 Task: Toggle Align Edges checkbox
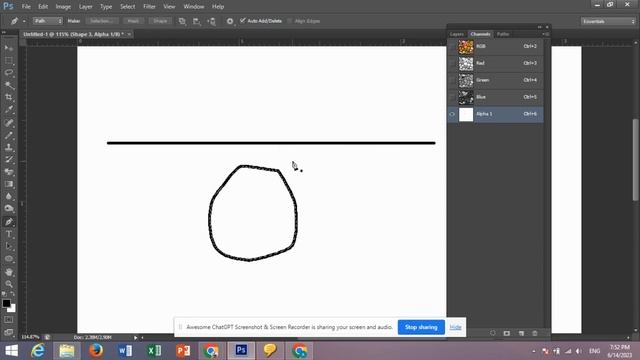click(x=289, y=21)
